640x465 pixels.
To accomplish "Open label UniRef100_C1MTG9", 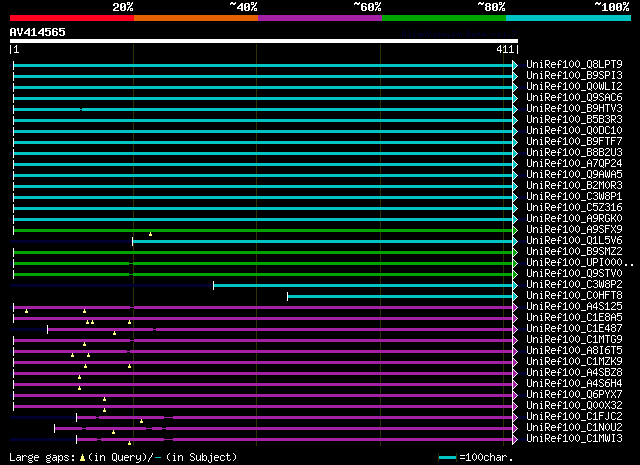I will point(574,340).
